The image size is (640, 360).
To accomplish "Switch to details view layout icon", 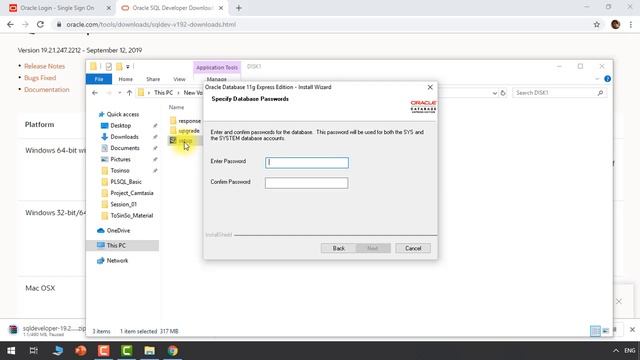I will (595, 331).
